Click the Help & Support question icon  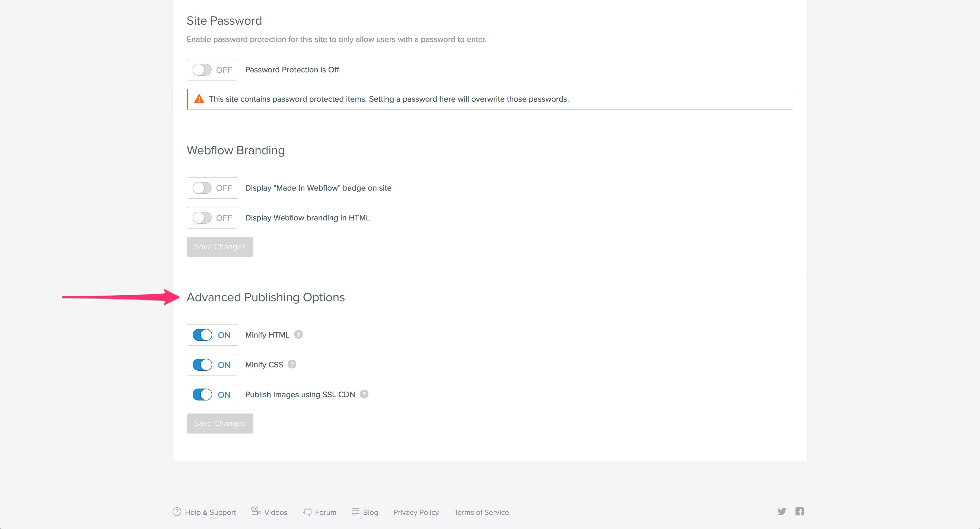[177, 512]
